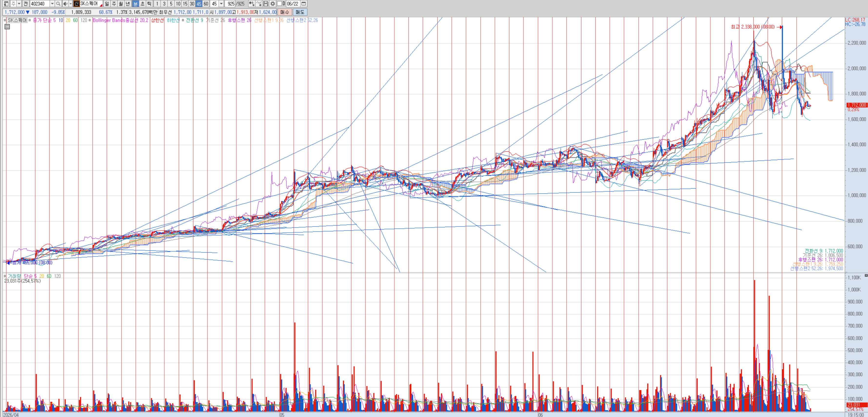Switch to 15-minute interval
The height and width of the screenshot is (417, 868).
[x=185, y=4]
